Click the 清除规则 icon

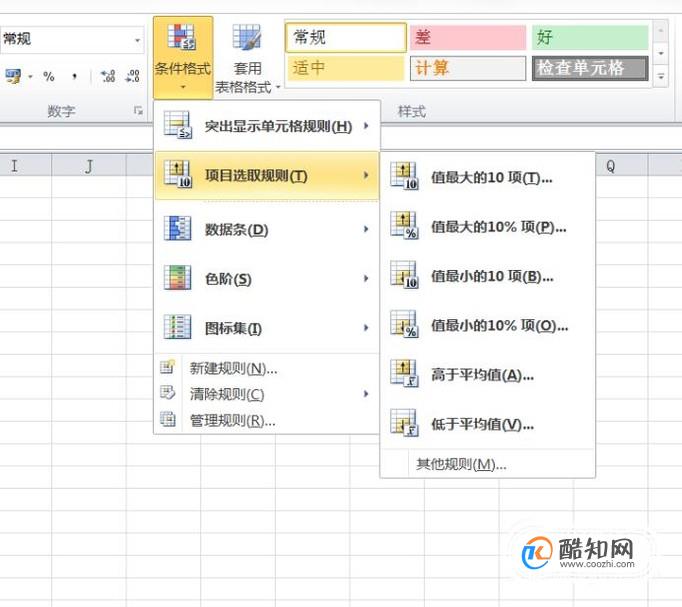[x=167, y=393]
